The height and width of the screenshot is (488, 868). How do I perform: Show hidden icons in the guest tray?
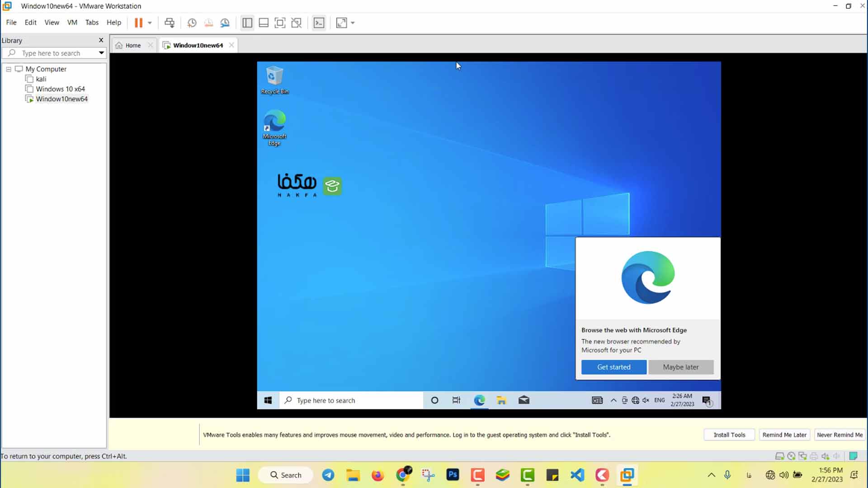coord(613,400)
